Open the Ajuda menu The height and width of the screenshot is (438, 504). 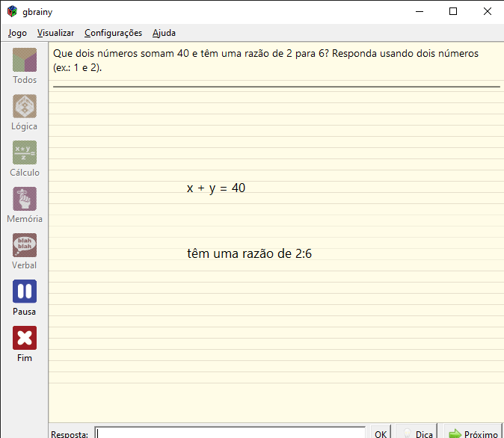[x=164, y=33]
